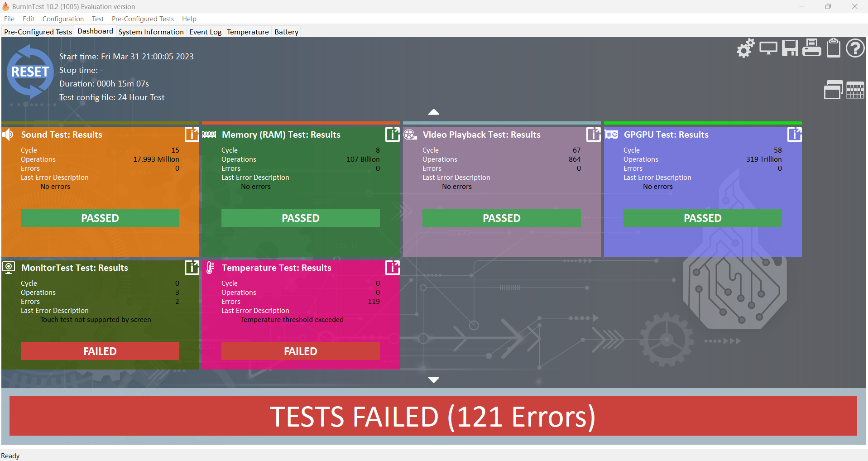
Task: Click the 'Test config file: 24 Hour Test' text
Action: pos(112,97)
